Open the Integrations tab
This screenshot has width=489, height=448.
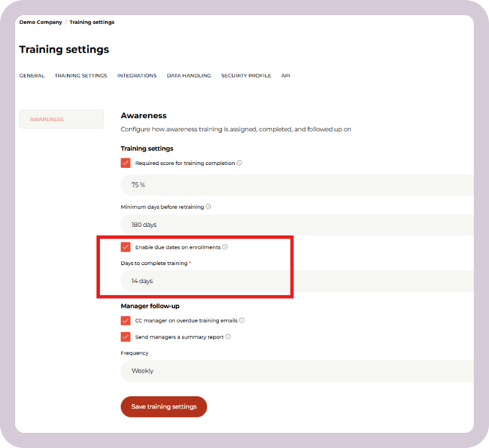click(x=136, y=76)
